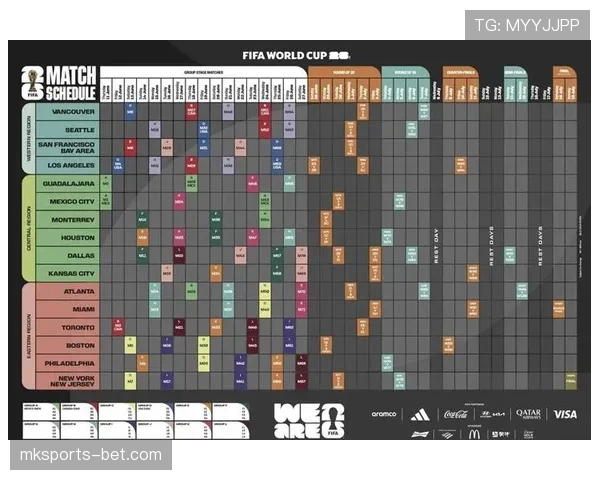600x480 pixels.
Task: Click the Boston row label
Action: tap(68, 345)
